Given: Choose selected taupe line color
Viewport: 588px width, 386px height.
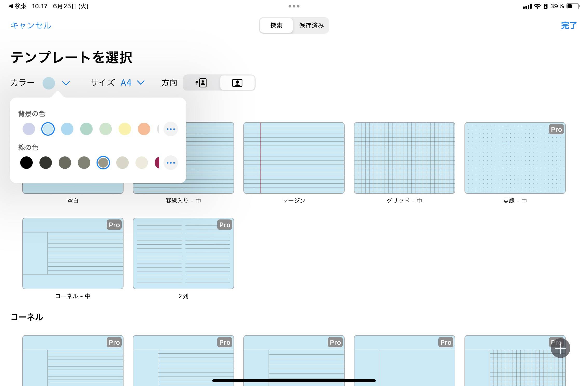Looking at the screenshot, I should (103, 163).
